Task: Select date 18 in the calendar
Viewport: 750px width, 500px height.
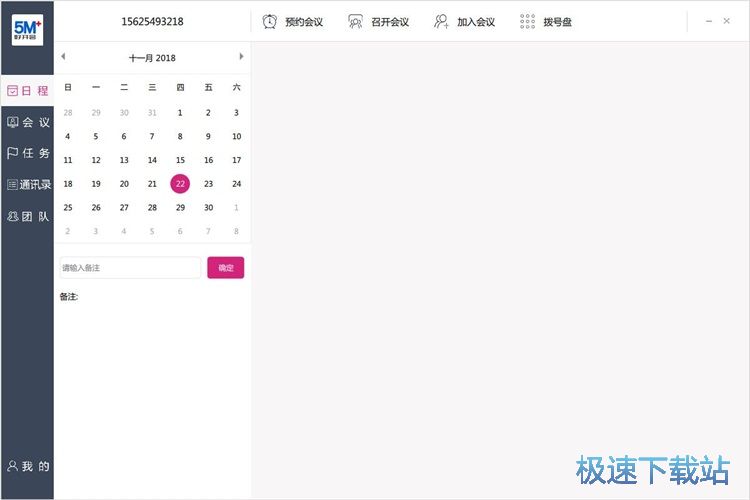Action: click(x=68, y=184)
